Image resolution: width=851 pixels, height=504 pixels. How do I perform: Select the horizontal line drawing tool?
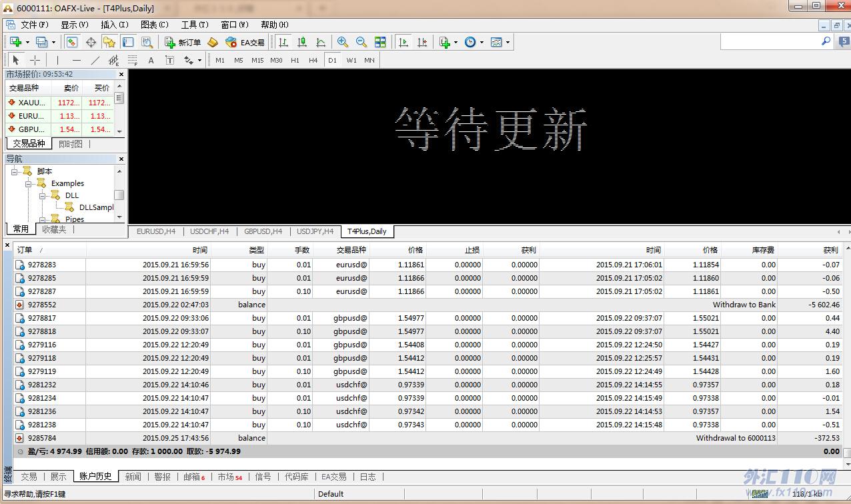[76, 60]
